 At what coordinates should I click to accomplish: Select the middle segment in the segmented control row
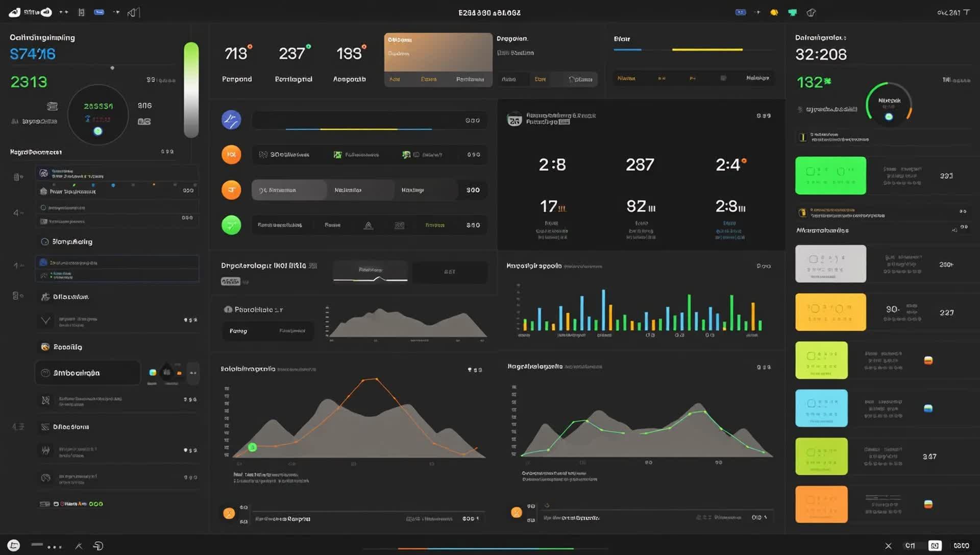348,190
